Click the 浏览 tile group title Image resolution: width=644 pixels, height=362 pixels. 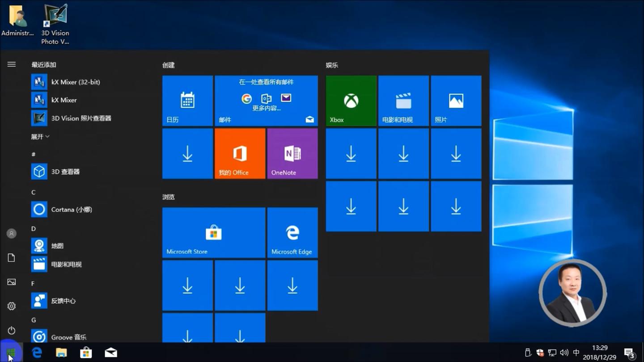coord(169,197)
